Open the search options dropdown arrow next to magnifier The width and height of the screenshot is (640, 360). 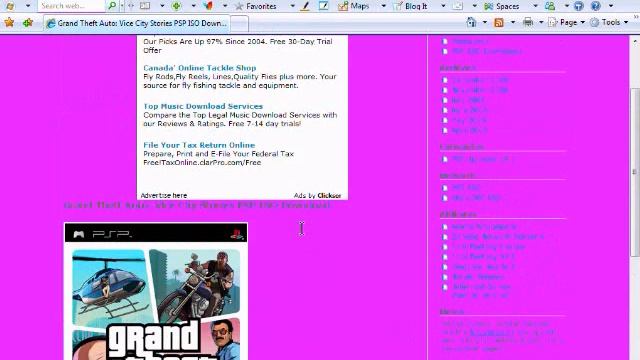(x=122, y=6)
